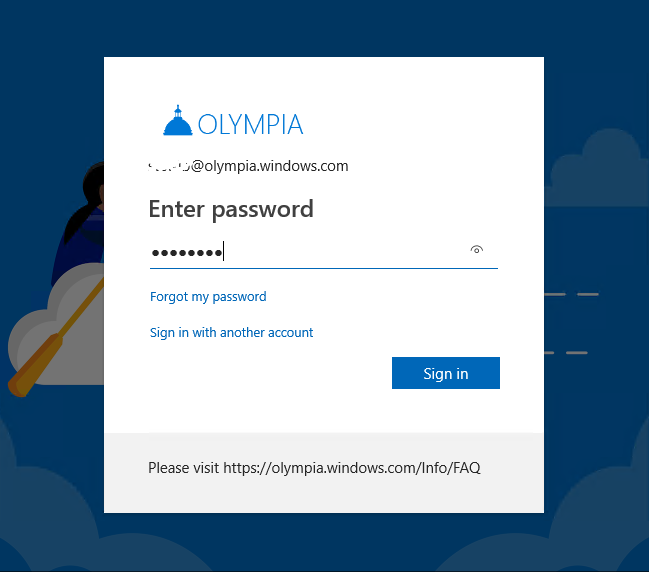
Task: Show password with the eye icon
Action: coord(477,250)
